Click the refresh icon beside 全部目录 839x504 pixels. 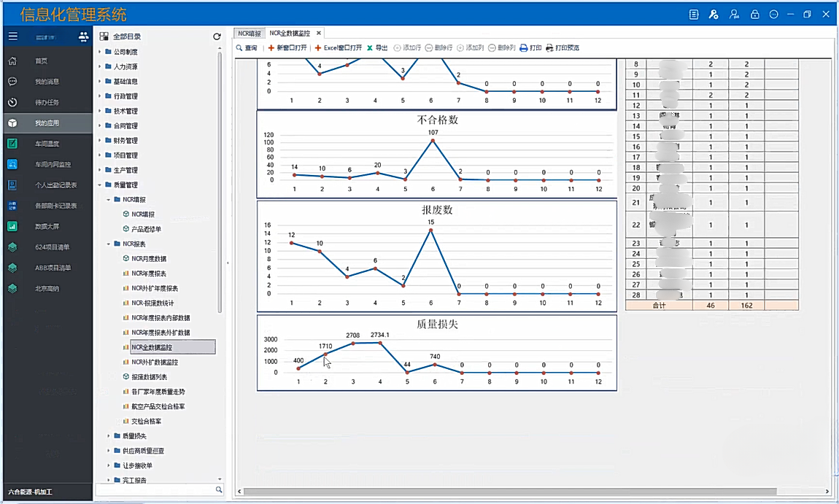(217, 36)
